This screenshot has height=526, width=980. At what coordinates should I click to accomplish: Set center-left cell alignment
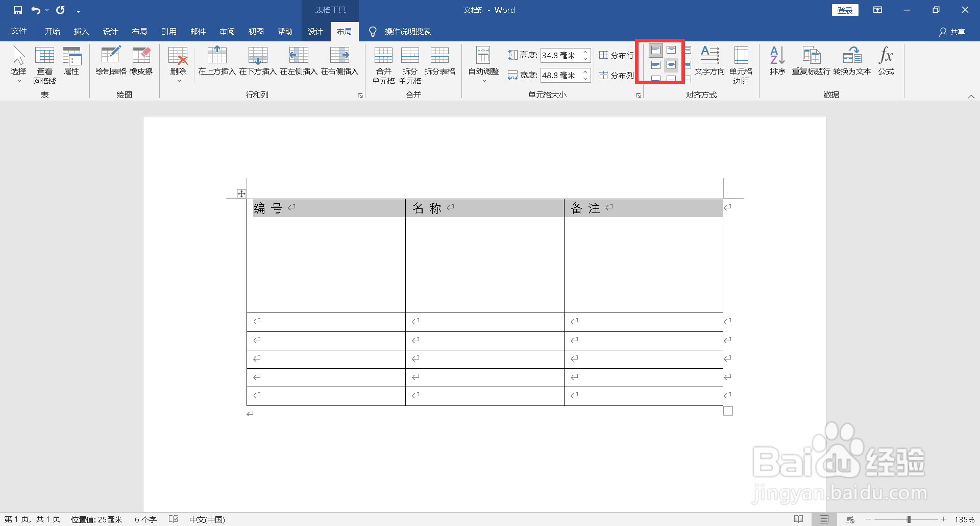pyautogui.click(x=656, y=64)
